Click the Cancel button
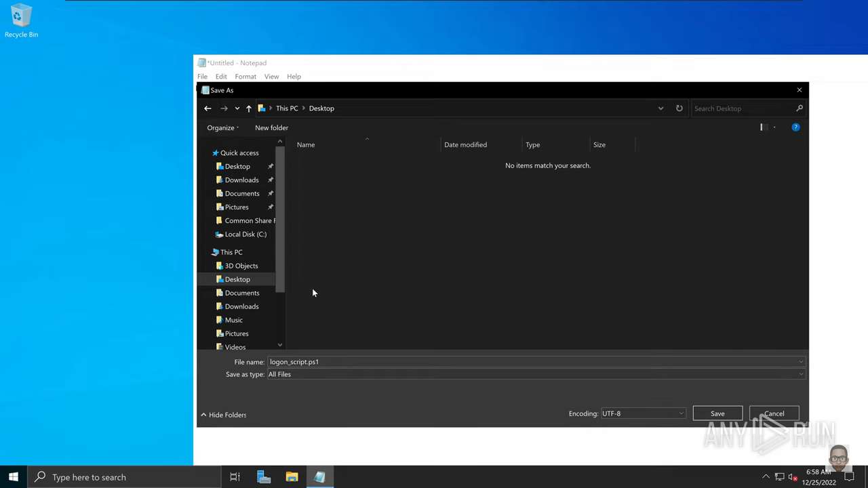 (774, 413)
